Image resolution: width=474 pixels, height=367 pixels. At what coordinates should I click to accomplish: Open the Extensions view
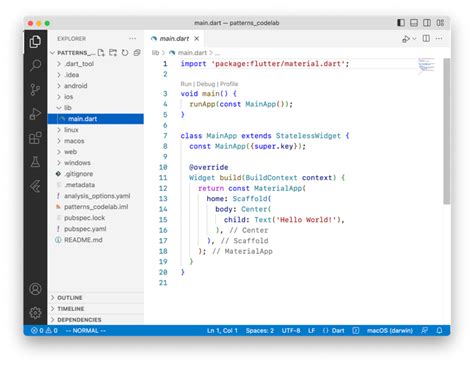tap(35, 138)
